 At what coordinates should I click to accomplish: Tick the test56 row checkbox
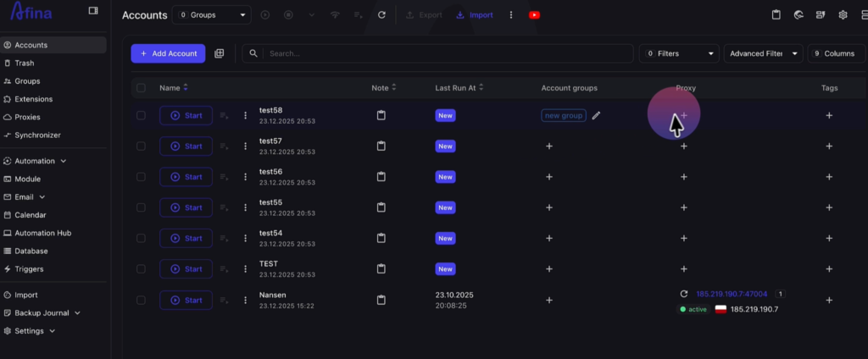pyautogui.click(x=141, y=177)
